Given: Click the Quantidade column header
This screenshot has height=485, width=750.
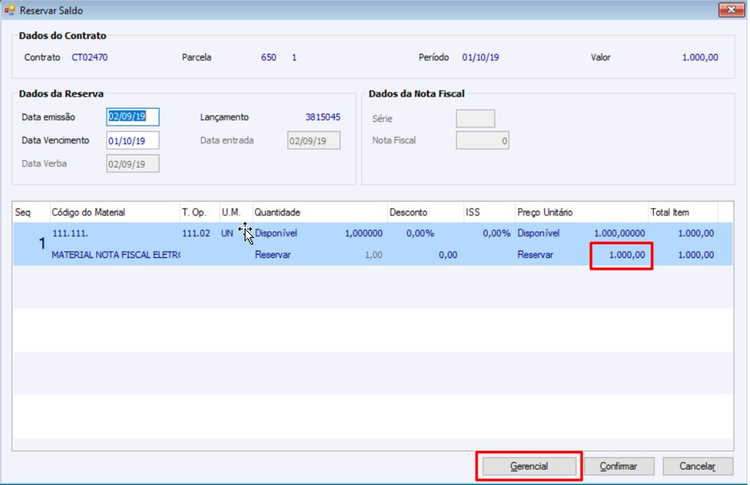Looking at the screenshot, I should pyautogui.click(x=277, y=212).
